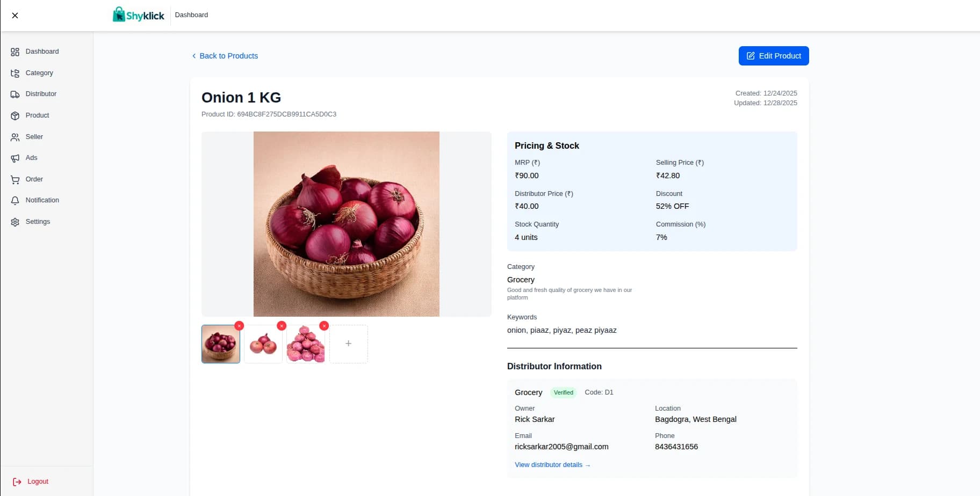
Task: Close the sidebar with the X icon
Action: pyautogui.click(x=15, y=16)
